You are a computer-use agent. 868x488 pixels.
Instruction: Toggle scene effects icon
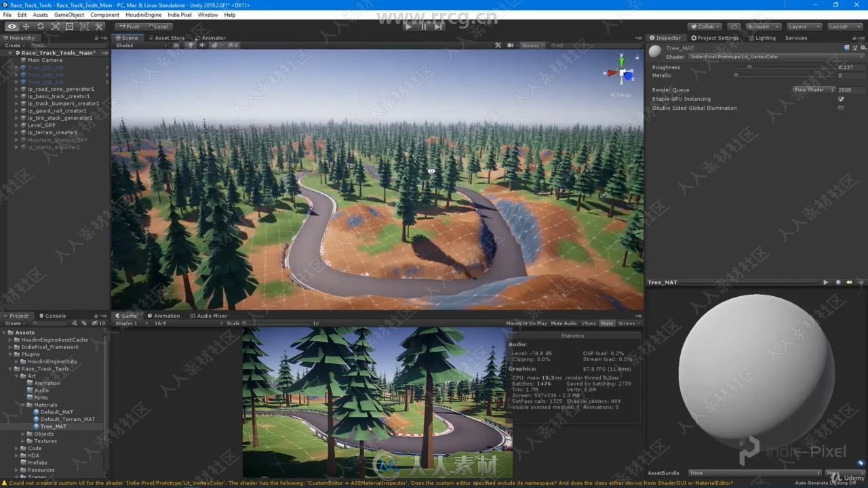click(x=214, y=45)
